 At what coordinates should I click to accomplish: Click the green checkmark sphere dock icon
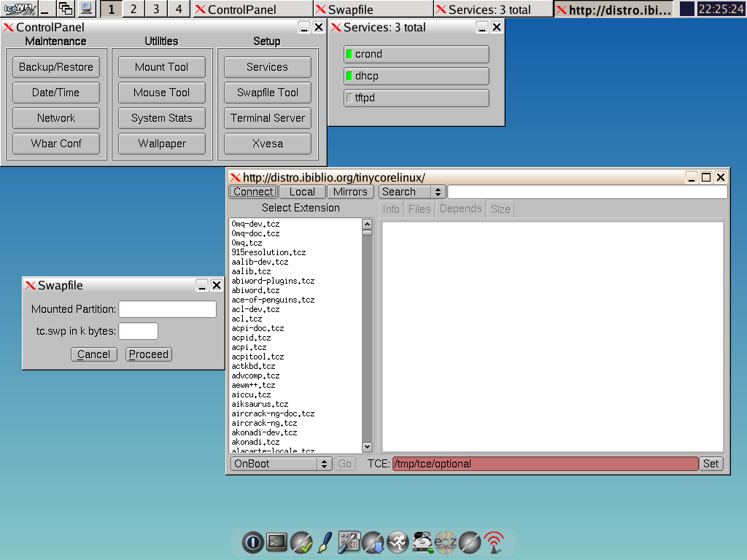point(301,542)
